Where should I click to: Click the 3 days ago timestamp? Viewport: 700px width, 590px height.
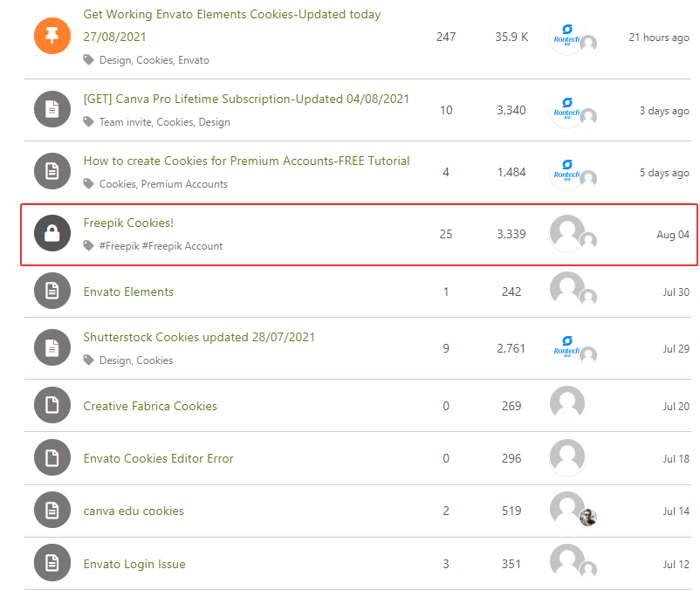664,111
